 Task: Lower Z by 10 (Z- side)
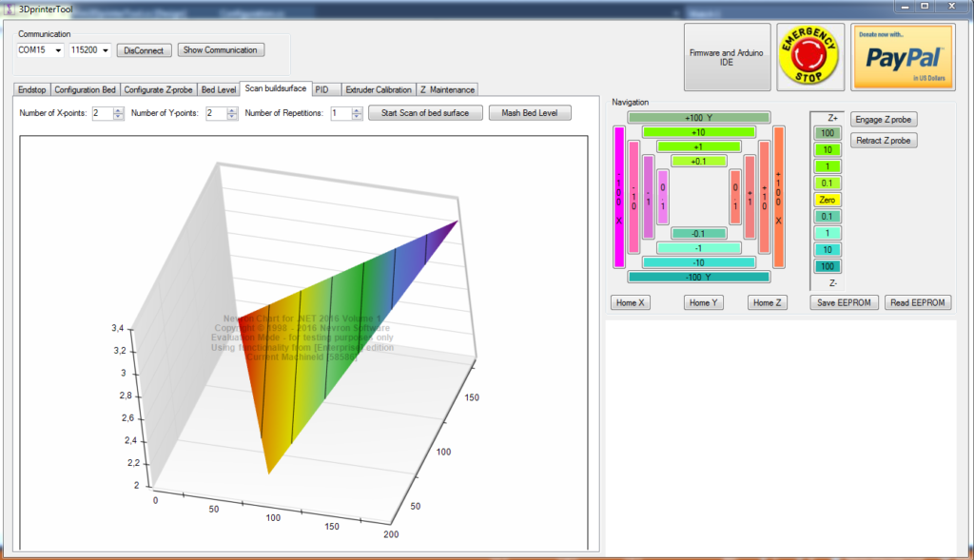click(828, 250)
